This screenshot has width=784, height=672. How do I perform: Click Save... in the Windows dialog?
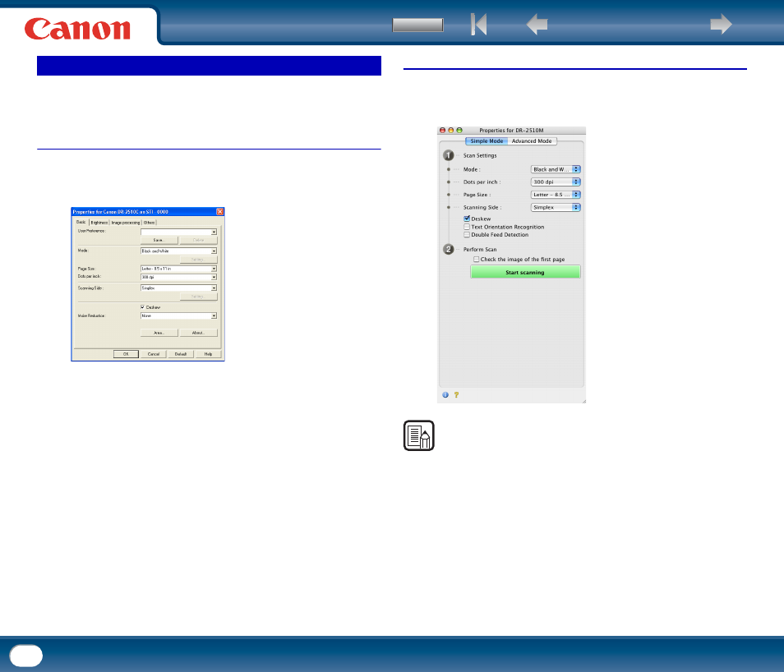pos(159,241)
